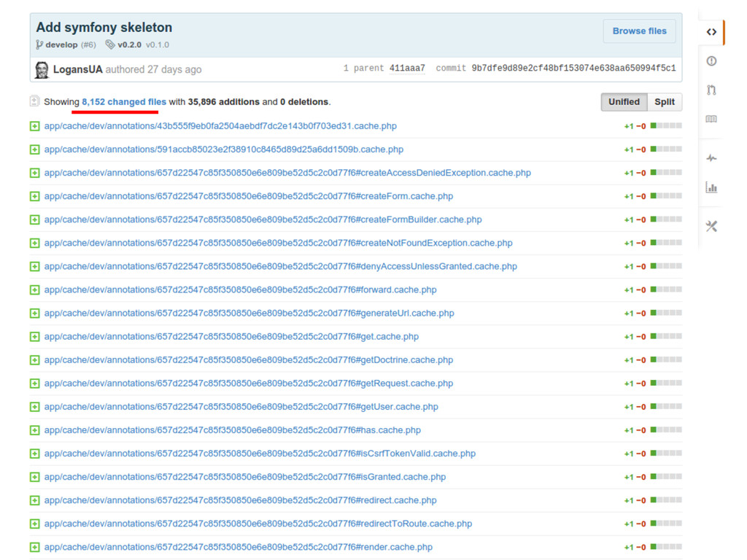This screenshot has width=747, height=560.
Task: Open the Graphs bar chart icon
Action: point(711,187)
